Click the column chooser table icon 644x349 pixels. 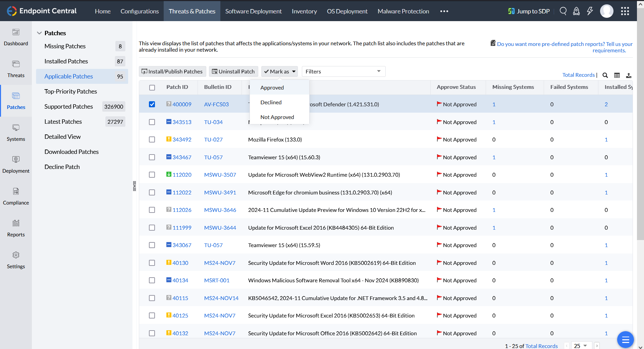[617, 75]
